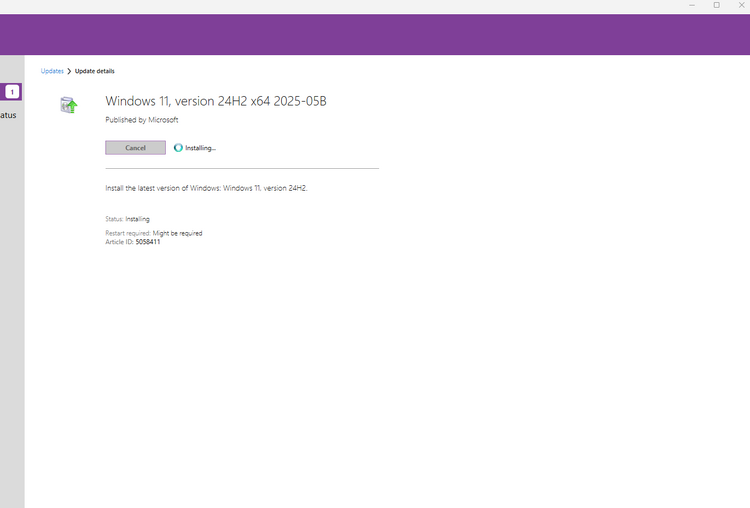
Task: Click the Windows update package icon
Action: [69, 105]
